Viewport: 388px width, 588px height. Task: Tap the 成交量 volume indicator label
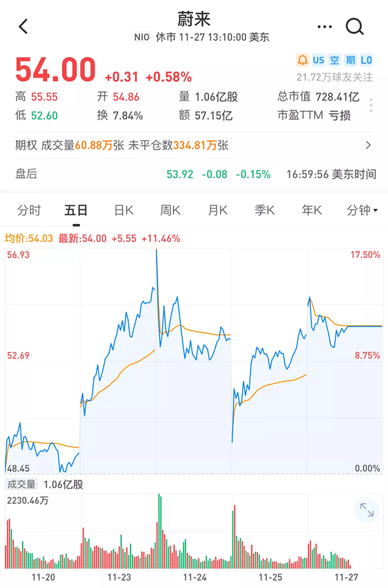point(21,484)
